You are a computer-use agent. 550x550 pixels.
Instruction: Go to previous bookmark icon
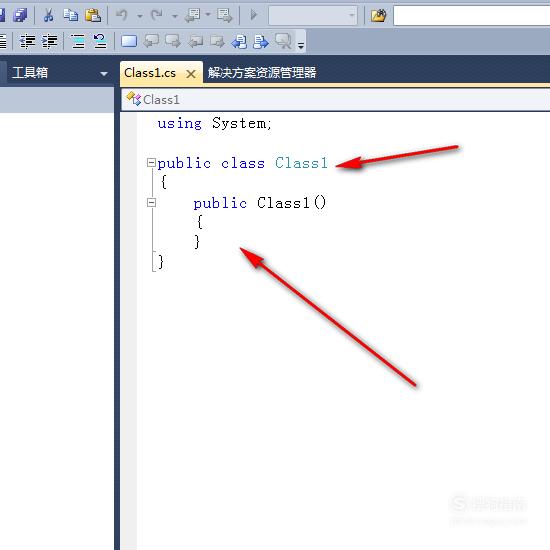(x=151, y=41)
